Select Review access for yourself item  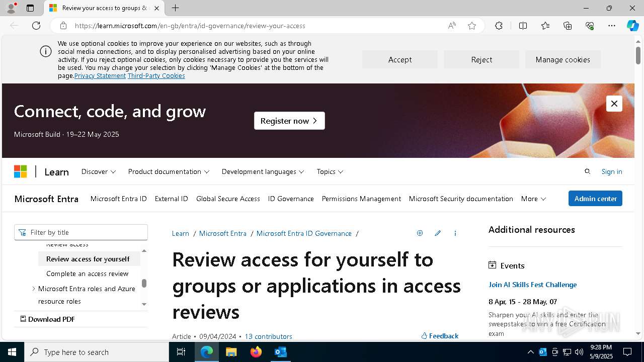click(x=89, y=259)
